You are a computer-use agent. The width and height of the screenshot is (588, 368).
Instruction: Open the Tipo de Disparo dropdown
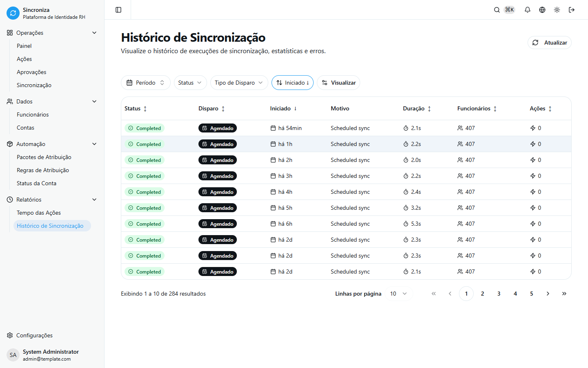(x=239, y=83)
